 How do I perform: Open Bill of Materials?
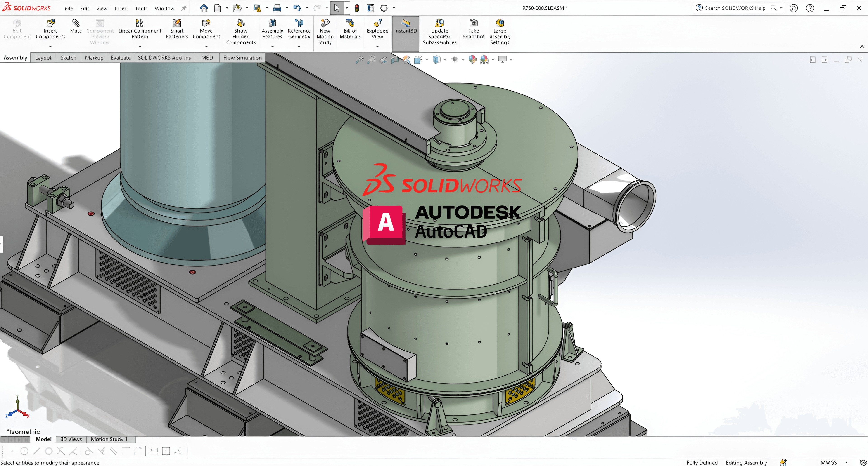(350, 29)
